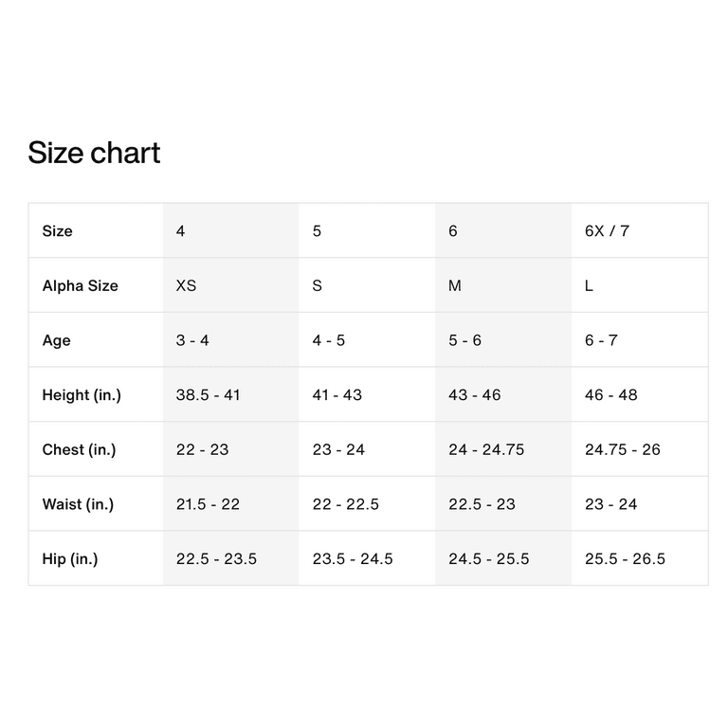Click size 4 column header
This screenshot has width=728, height=728.
click(x=181, y=231)
